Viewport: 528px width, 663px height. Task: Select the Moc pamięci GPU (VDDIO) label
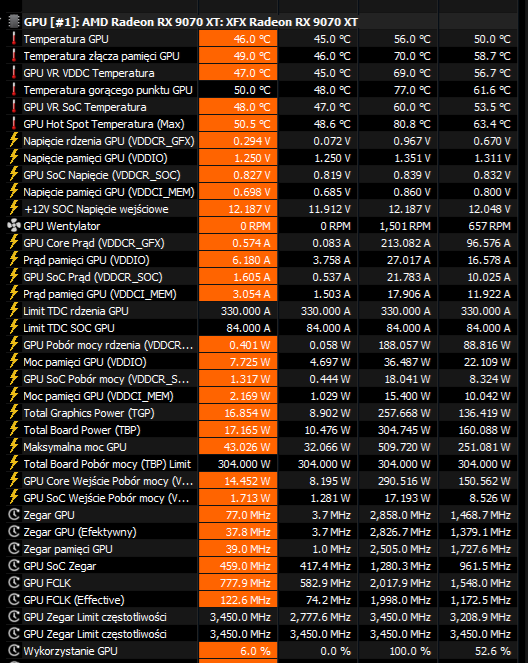pos(85,362)
